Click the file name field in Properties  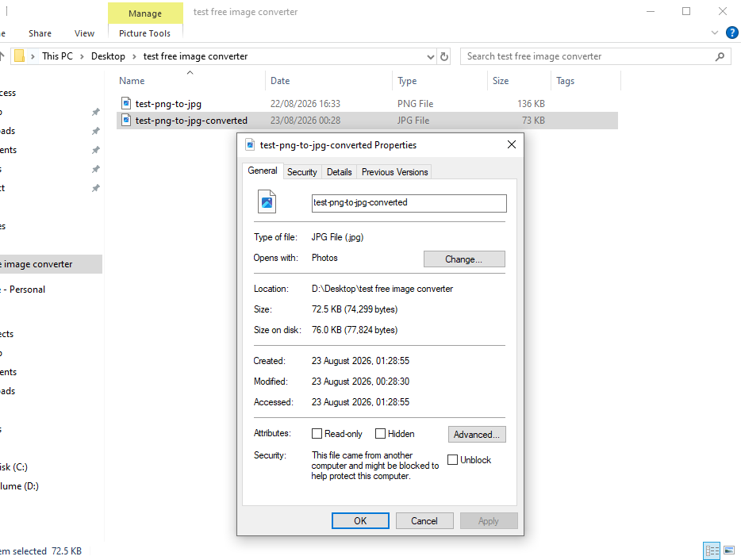click(409, 203)
